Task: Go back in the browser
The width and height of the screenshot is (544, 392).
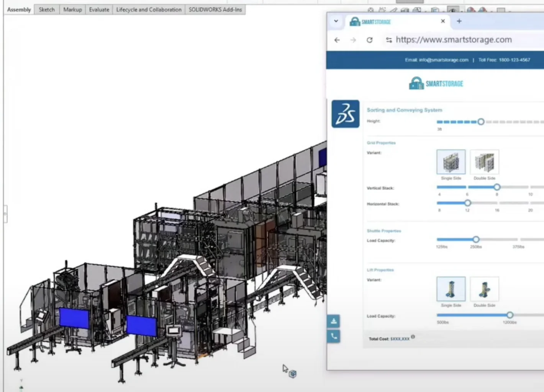Action: click(x=337, y=40)
